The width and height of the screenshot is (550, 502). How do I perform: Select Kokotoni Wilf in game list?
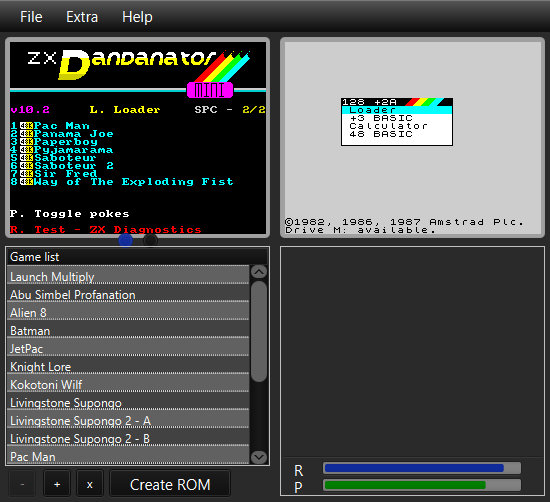point(128,383)
